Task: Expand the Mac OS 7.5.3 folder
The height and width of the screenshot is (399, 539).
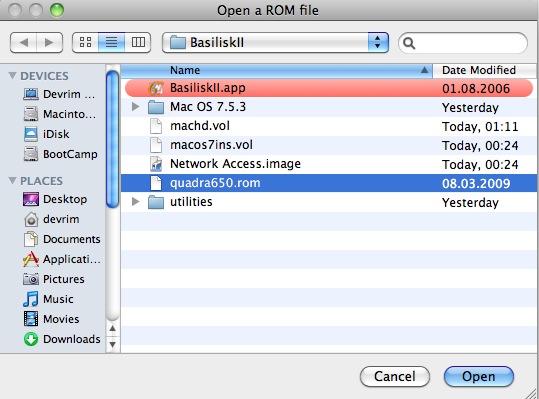Action: [135, 107]
